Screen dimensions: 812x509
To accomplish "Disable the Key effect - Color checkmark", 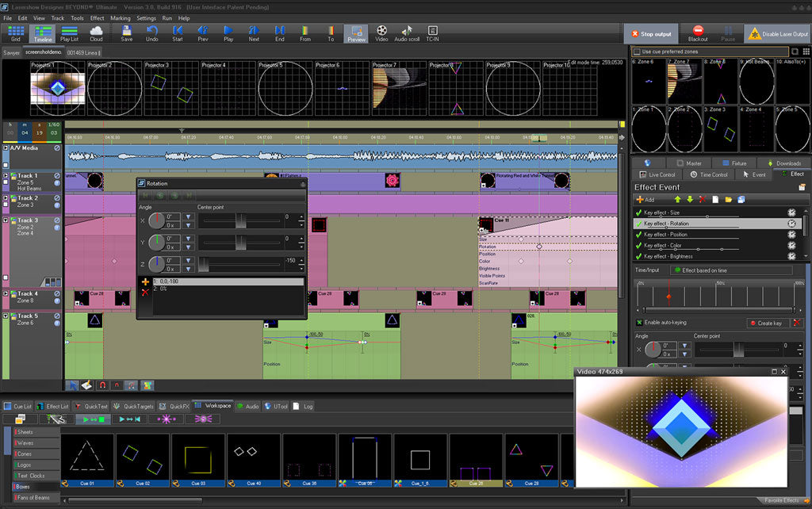I will click(638, 246).
